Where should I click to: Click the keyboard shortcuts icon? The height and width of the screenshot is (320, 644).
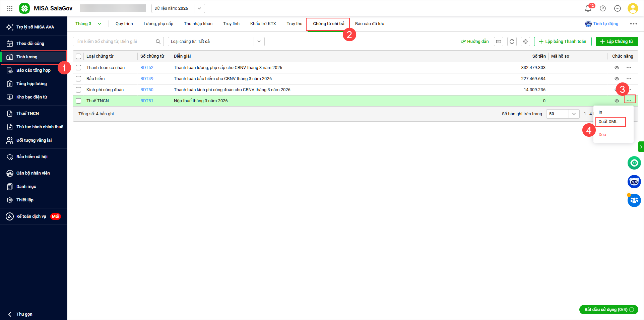(x=499, y=42)
